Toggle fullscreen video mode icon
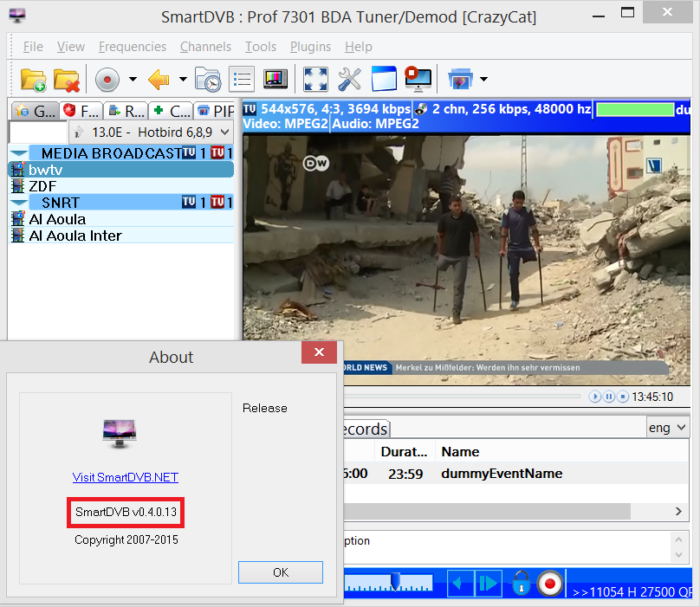 point(315,79)
